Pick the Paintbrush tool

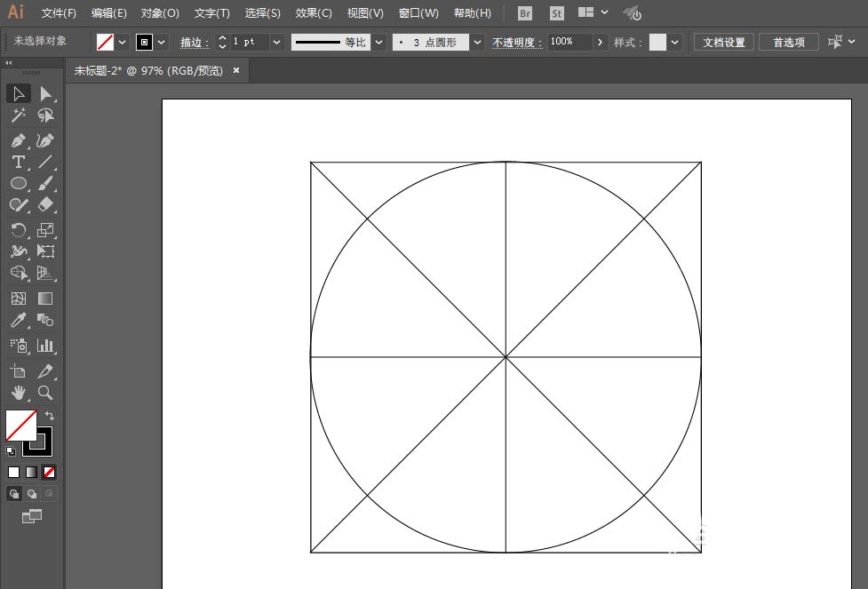(45, 183)
